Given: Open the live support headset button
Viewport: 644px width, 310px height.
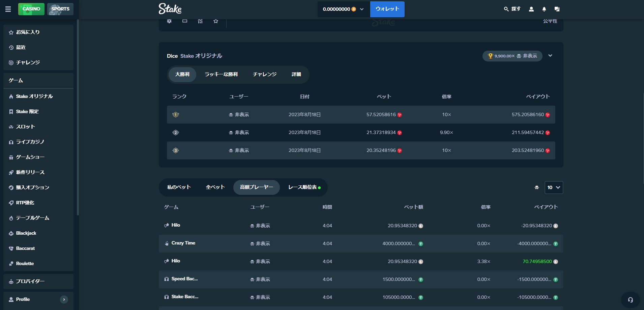Looking at the screenshot, I should point(630,300).
